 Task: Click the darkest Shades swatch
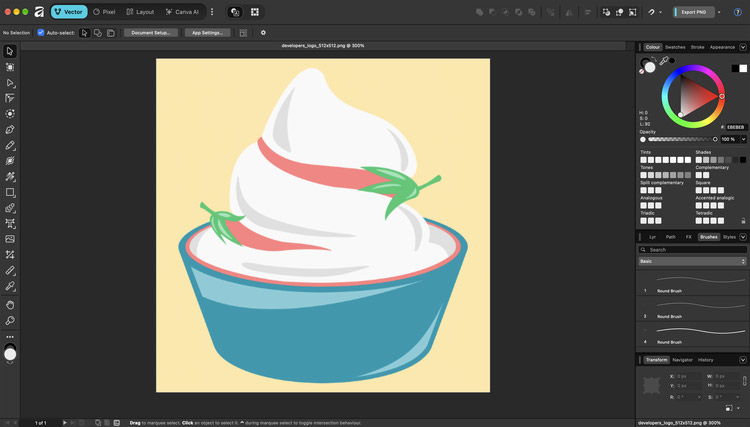743,160
